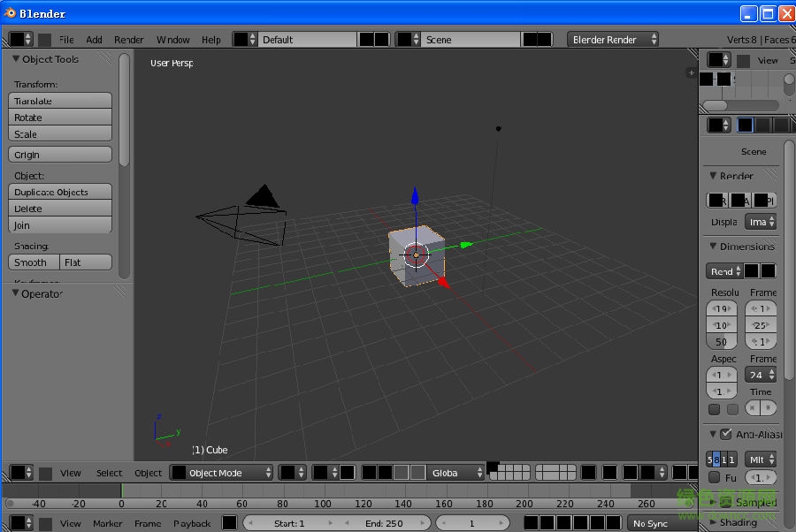The width and height of the screenshot is (796, 532).
Task: Click the View menu in the timeline
Action: click(70, 523)
